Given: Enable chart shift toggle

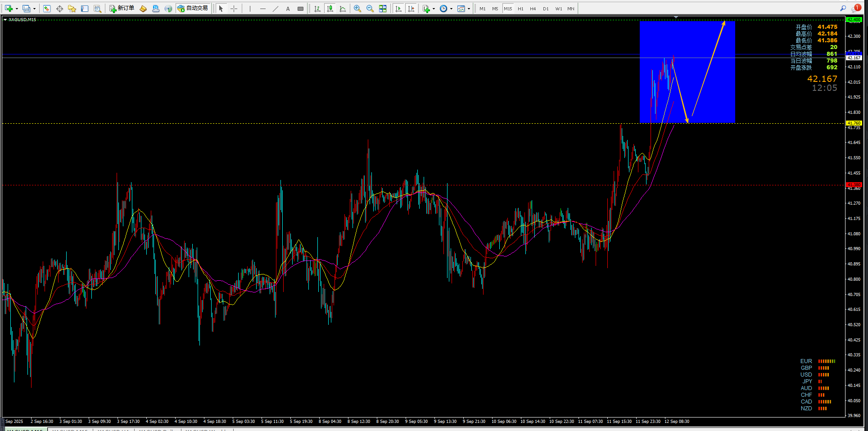Looking at the screenshot, I should [x=411, y=9].
